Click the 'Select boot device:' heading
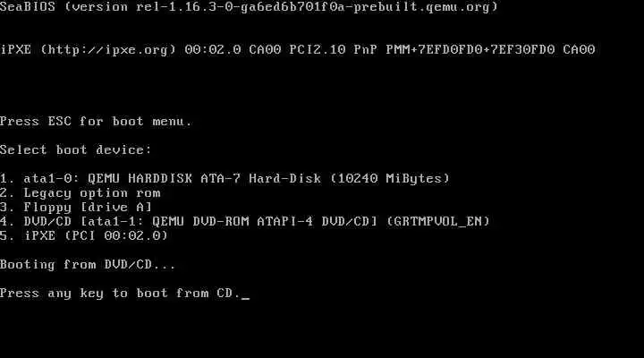644x358 pixels. [75, 149]
